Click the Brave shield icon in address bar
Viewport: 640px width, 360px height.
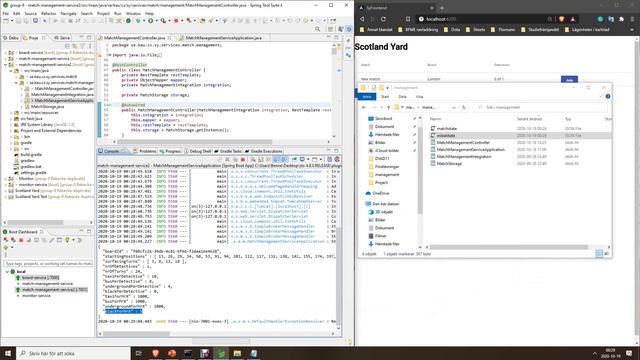coord(562,19)
